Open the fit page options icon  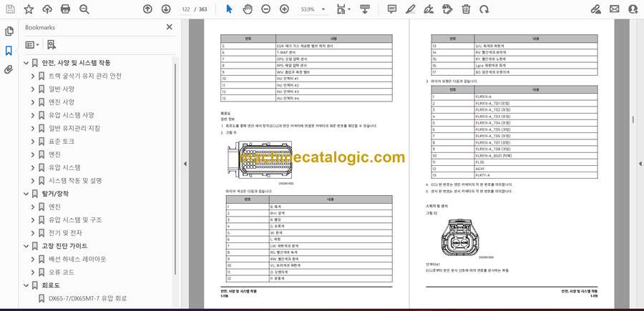click(x=341, y=9)
